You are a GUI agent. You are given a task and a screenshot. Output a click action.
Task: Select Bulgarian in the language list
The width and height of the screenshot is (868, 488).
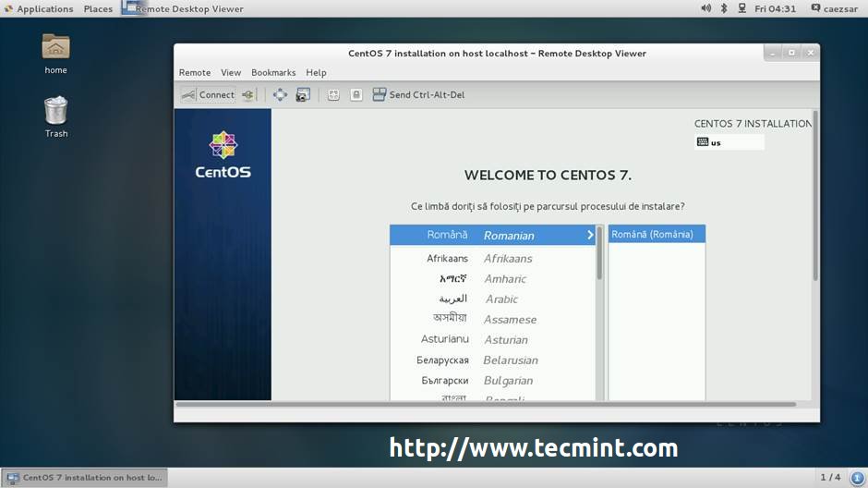(493, 381)
